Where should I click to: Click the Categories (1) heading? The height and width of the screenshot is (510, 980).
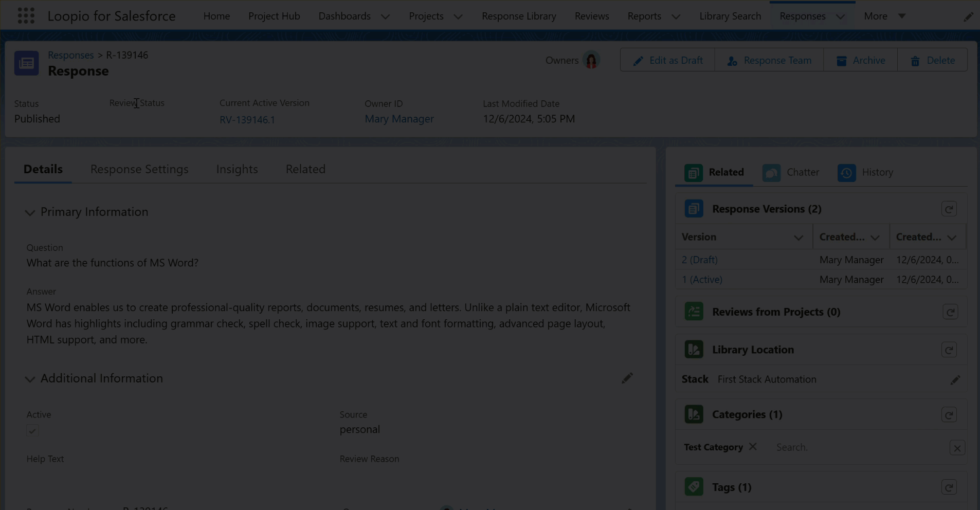pos(747,414)
